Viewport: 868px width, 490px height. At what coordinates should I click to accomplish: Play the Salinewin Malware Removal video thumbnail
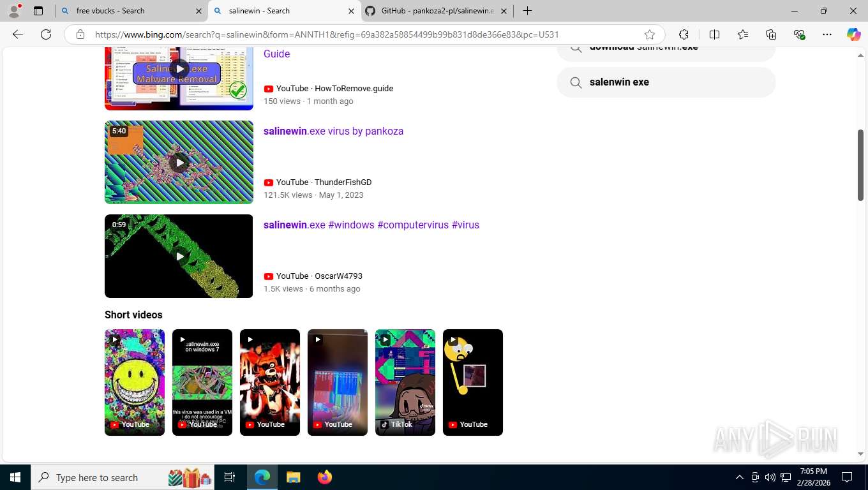click(x=179, y=78)
